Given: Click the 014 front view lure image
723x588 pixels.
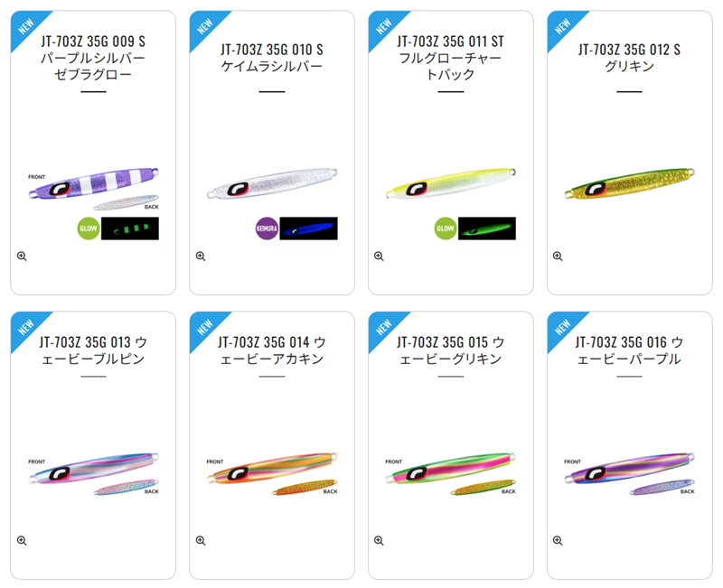Looking at the screenshot, I should tap(273, 468).
